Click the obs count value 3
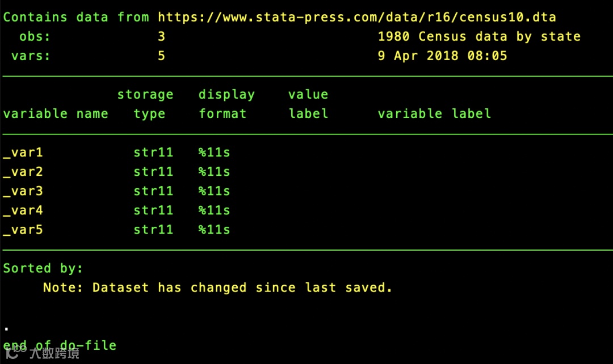The image size is (613, 364). pos(161,36)
